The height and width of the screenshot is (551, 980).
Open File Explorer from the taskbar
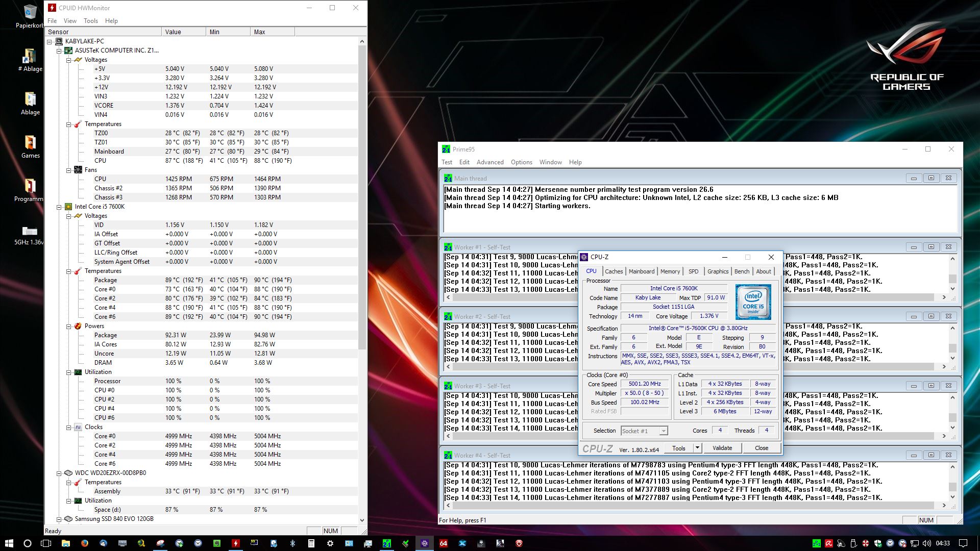[x=65, y=543]
